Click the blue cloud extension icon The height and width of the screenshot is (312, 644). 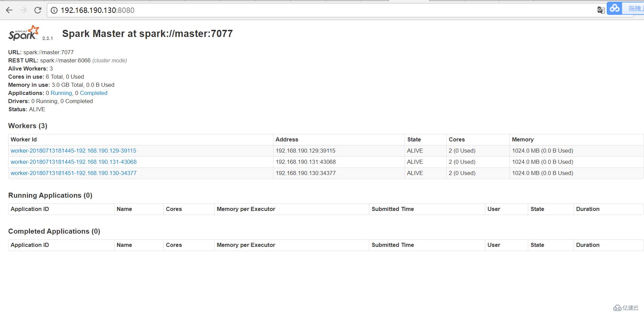(x=614, y=8)
